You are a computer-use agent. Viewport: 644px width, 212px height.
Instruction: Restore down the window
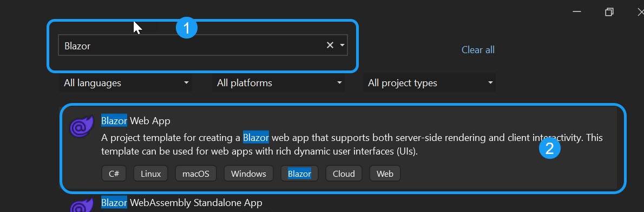click(609, 12)
